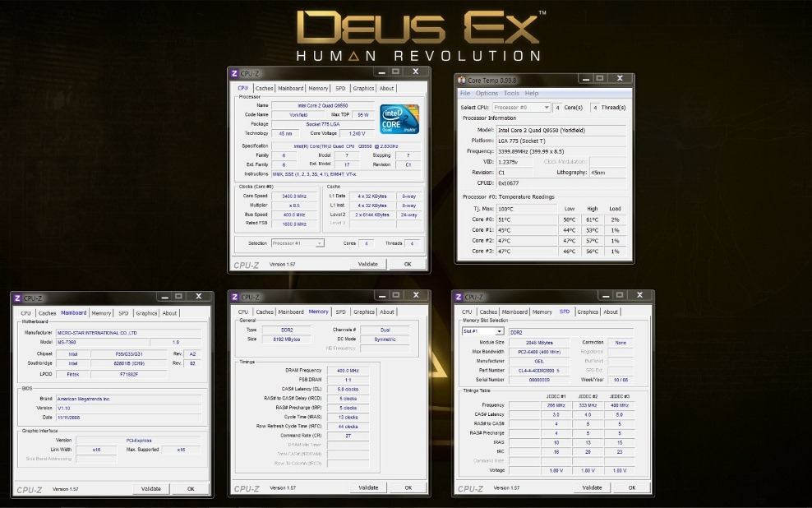This screenshot has height=508, width=812.
Task: Open the Help menu in Core Temp
Action: tap(532, 93)
